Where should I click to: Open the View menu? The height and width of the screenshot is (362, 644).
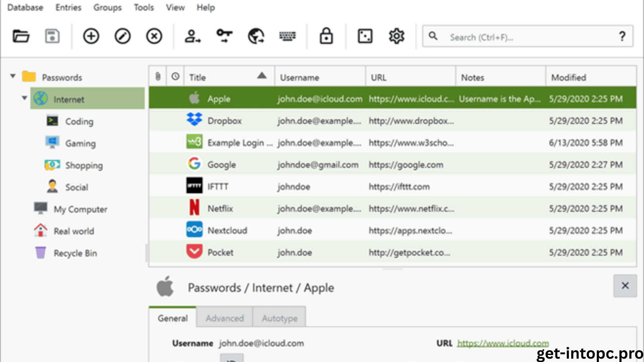tap(175, 7)
